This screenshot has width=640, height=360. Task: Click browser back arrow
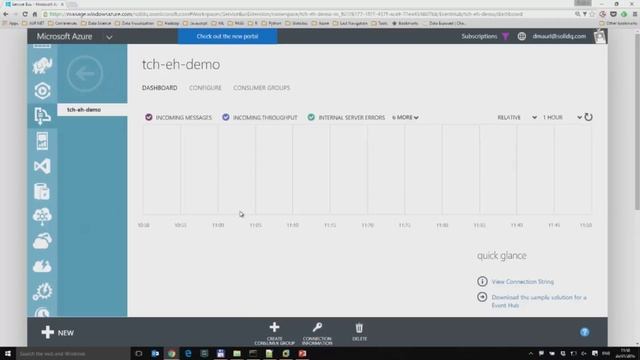click(6, 14)
